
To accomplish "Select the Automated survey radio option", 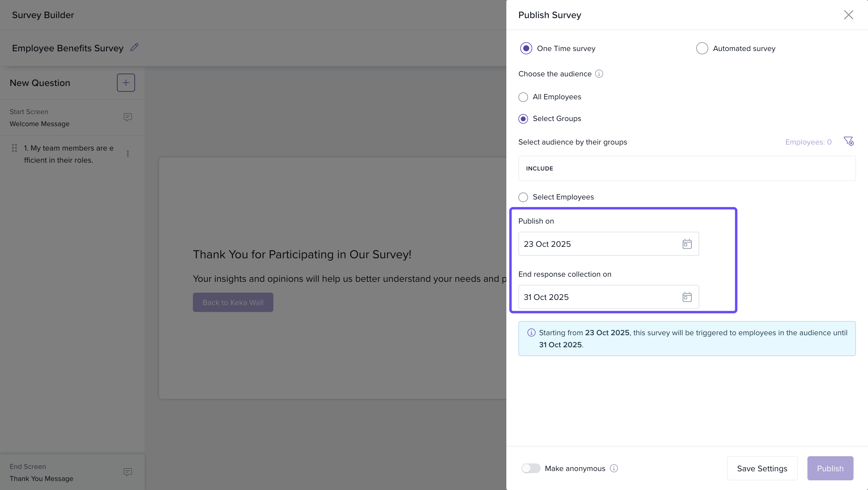I will [702, 48].
